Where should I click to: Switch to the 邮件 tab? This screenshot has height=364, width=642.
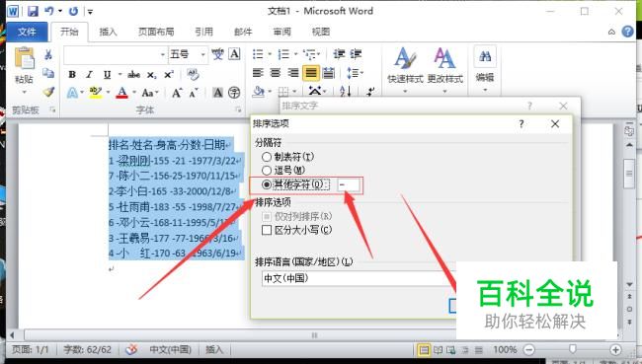pyautogui.click(x=243, y=32)
